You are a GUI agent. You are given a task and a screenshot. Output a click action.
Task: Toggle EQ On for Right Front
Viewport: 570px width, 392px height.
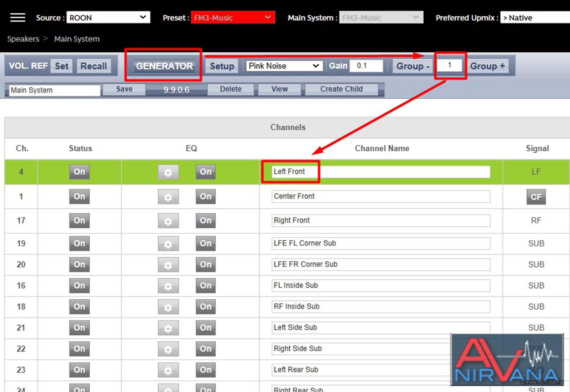pos(205,220)
